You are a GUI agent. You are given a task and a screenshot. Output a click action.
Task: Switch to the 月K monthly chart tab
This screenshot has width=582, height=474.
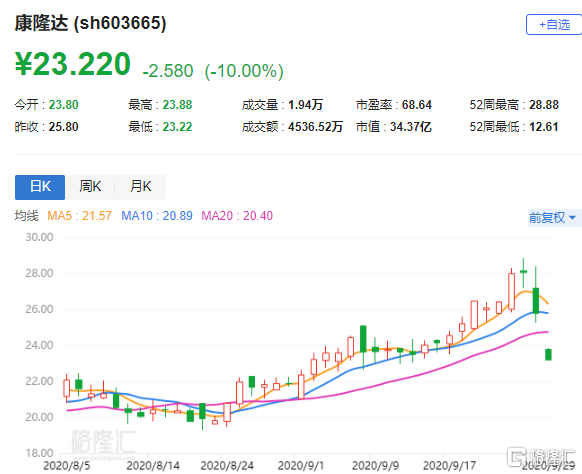[x=141, y=187]
